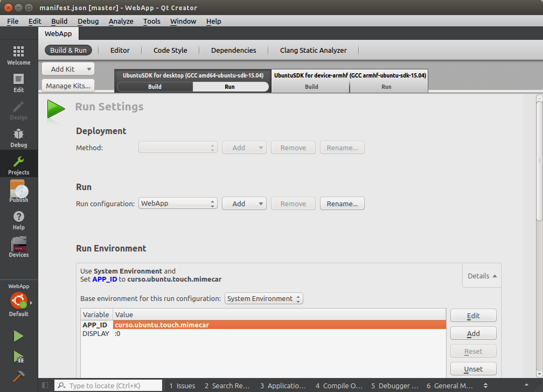Click the run configuration Rename button
543x392 pixels.
pyautogui.click(x=342, y=204)
